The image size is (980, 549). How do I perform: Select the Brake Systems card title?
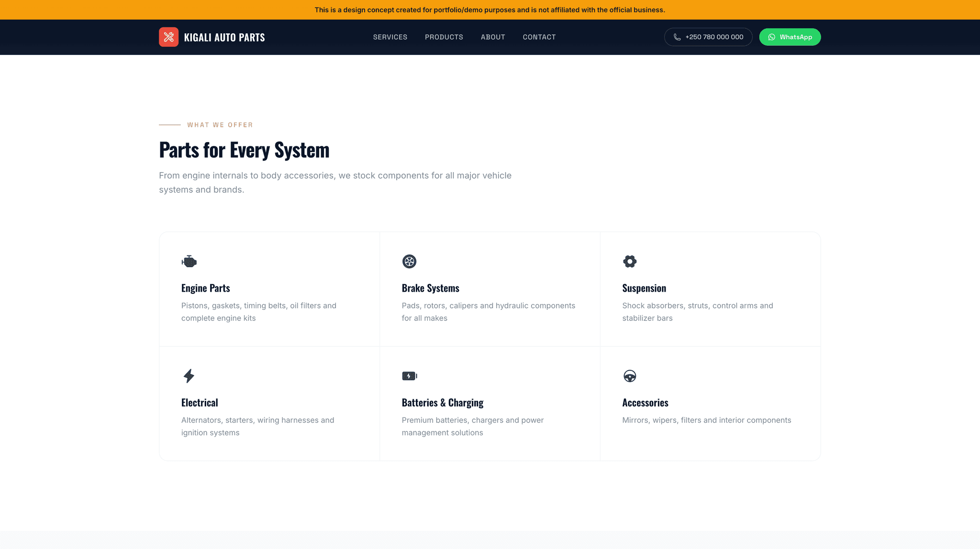[431, 288]
